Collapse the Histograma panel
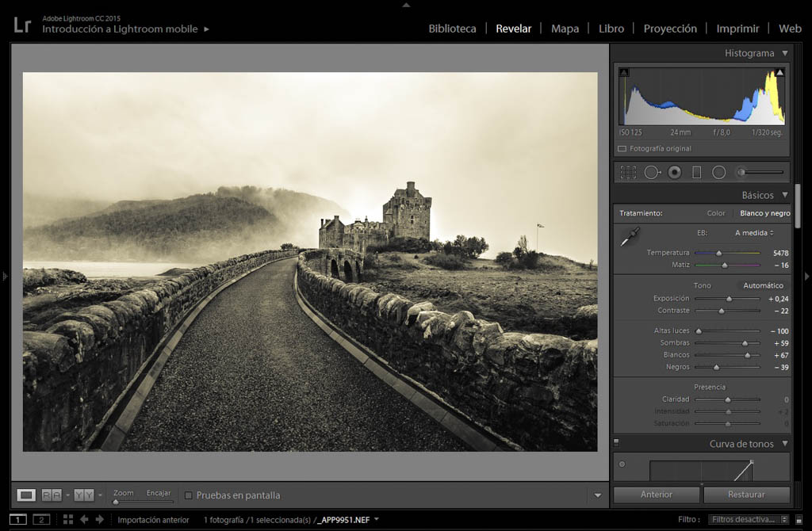 (784, 53)
